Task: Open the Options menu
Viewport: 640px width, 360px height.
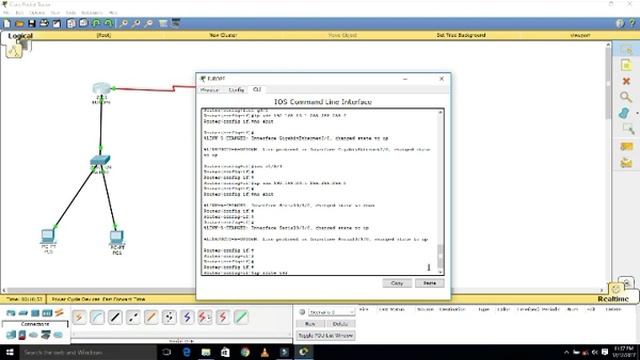Action: coord(36,13)
